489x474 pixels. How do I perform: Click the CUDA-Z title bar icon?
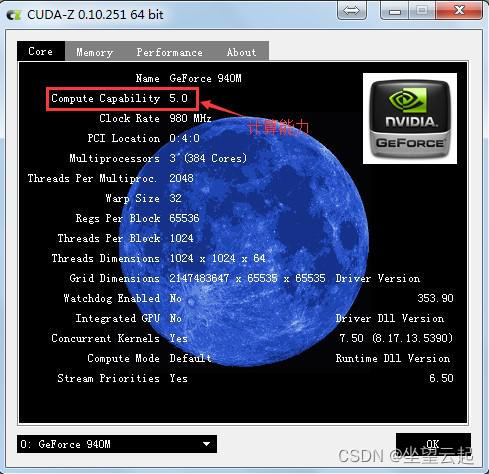coord(14,15)
